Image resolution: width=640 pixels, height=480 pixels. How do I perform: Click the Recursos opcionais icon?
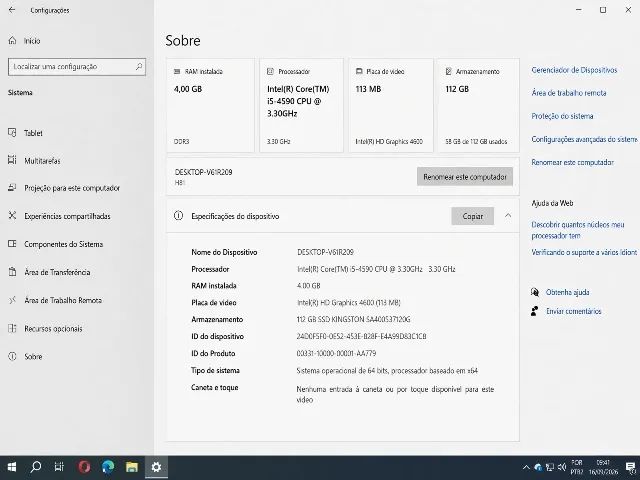click(x=12, y=328)
